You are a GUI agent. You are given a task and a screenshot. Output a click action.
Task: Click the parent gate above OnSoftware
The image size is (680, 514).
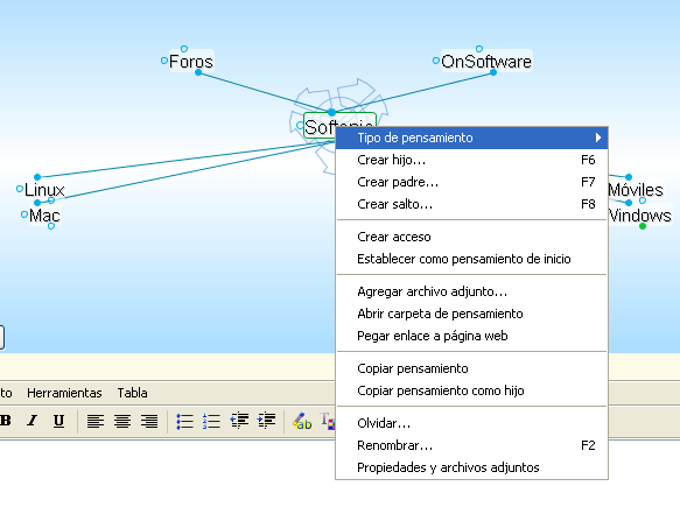(x=479, y=49)
